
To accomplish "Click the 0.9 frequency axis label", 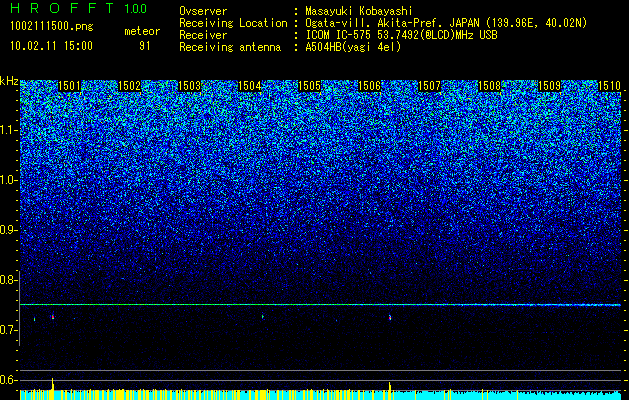I will tap(8, 230).
